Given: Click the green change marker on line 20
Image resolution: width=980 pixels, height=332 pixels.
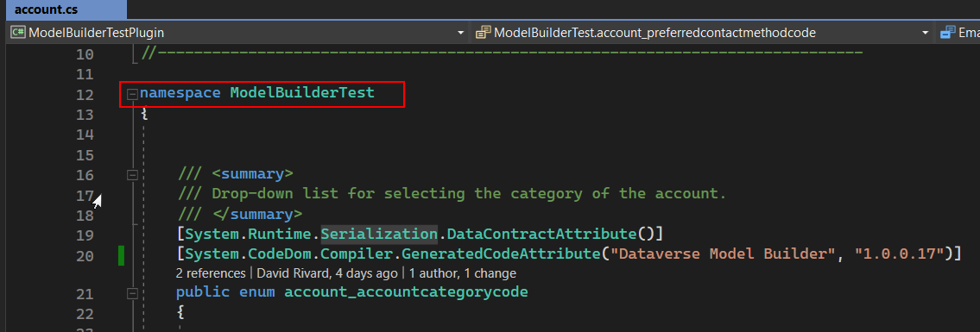Looking at the screenshot, I should [121, 256].
